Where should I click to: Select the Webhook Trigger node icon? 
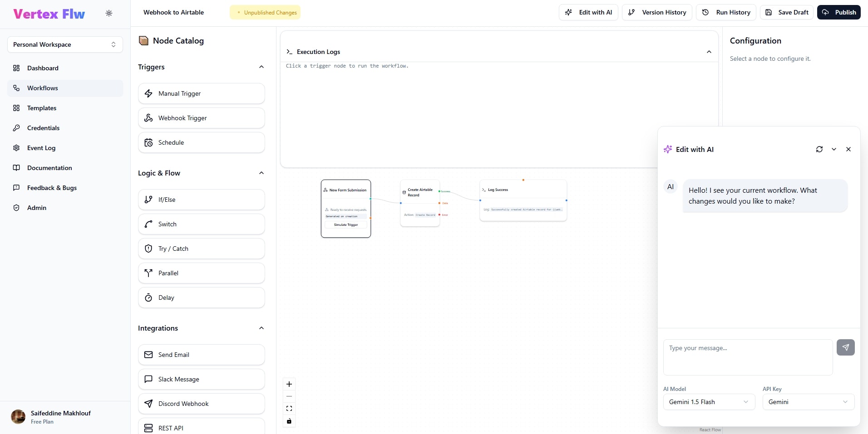point(148,118)
